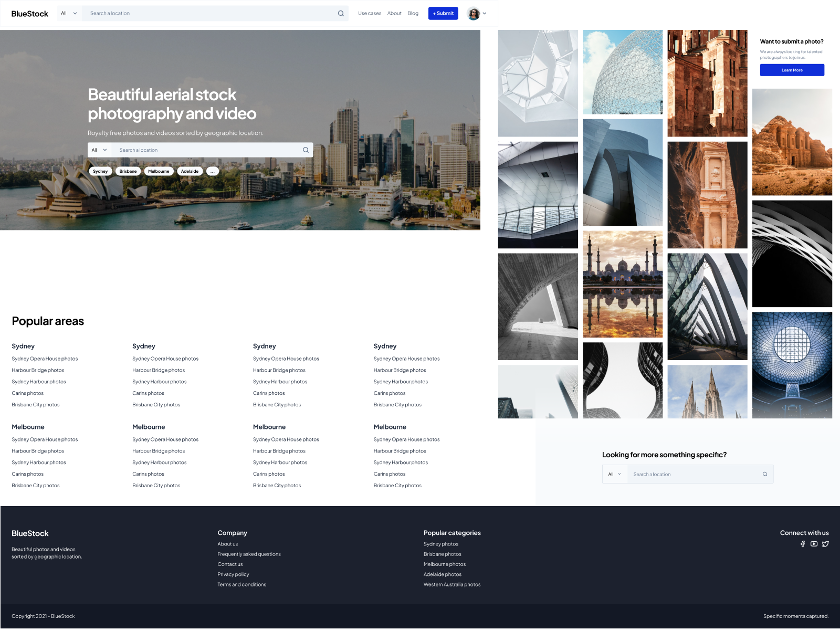Click the 'Popular areas' heading
The width and height of the screenshot is (840, 630).
coord(48,321)
